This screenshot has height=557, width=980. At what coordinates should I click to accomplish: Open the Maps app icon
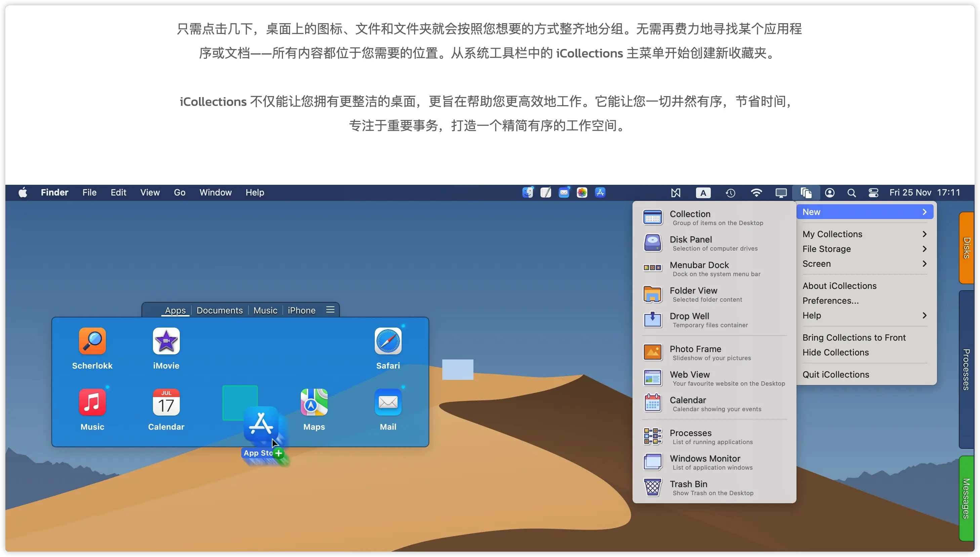click(314, 402)
